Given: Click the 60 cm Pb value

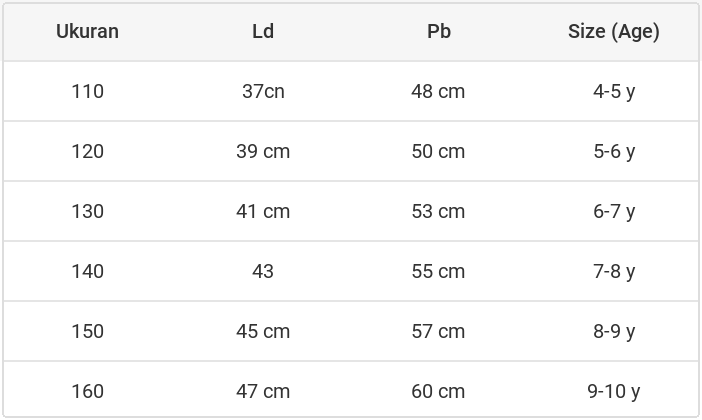Looking at the screenshot, I should [x=438, y=391].
